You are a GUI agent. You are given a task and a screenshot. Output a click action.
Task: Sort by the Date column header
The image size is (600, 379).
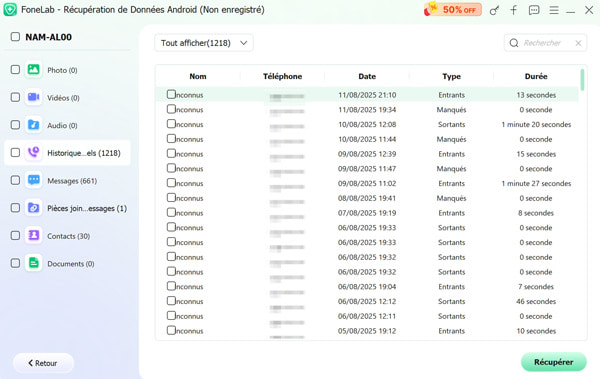coord(367,76)
